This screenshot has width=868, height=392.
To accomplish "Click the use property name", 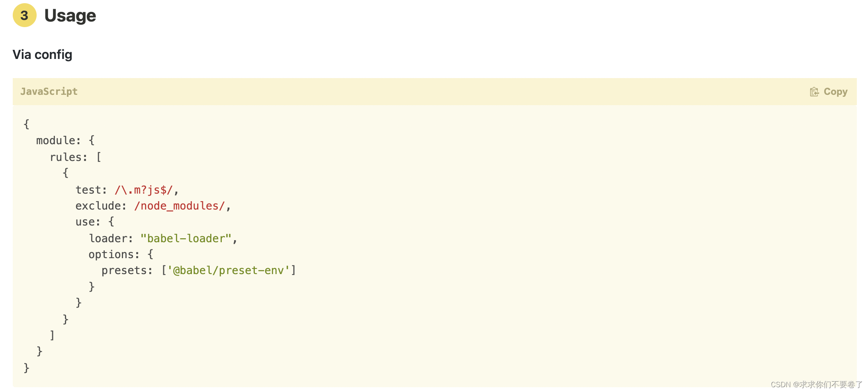I will (85, 222).
